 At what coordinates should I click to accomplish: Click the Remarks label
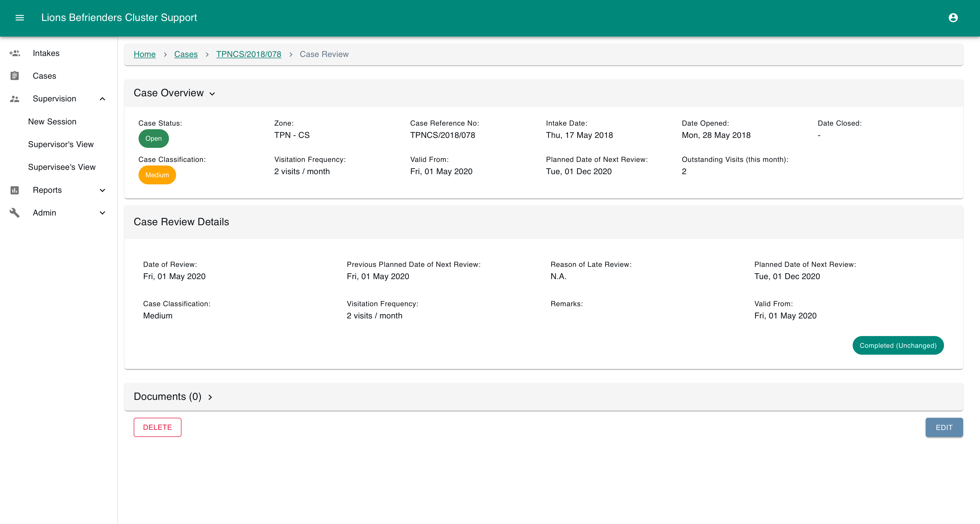(567, 304)
